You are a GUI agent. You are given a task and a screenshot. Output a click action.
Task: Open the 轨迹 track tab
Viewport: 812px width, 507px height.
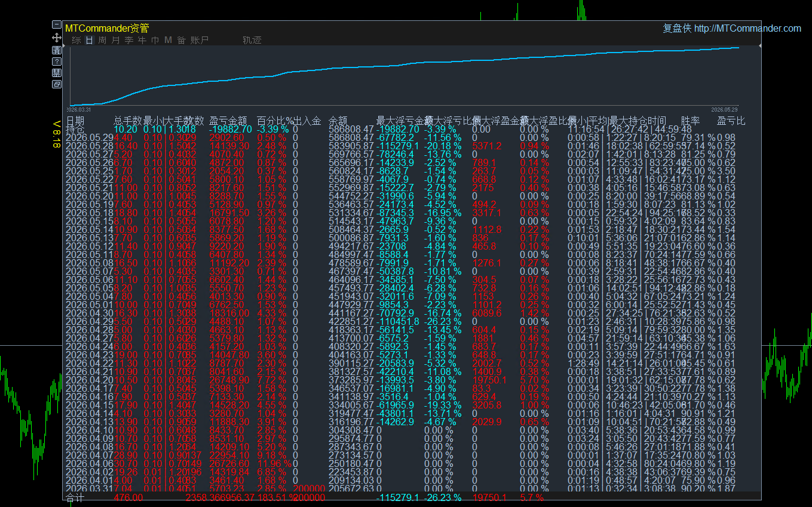[x=252, y=40]
